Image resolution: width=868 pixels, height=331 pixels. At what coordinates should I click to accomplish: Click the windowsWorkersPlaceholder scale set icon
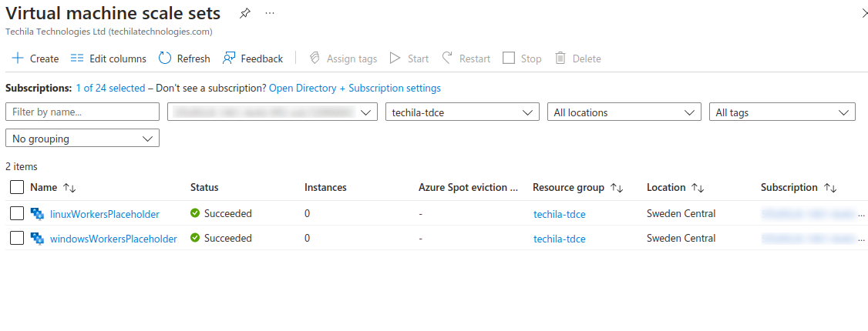37,239
